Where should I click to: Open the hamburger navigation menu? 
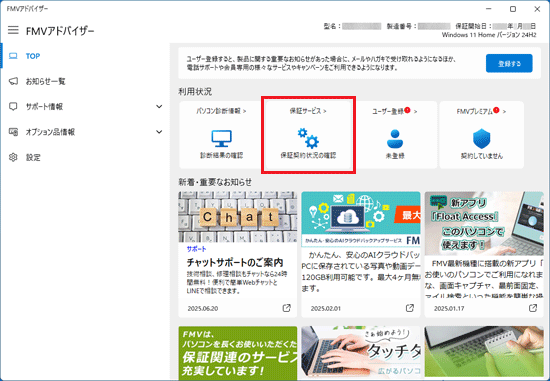tap(13, 30)
